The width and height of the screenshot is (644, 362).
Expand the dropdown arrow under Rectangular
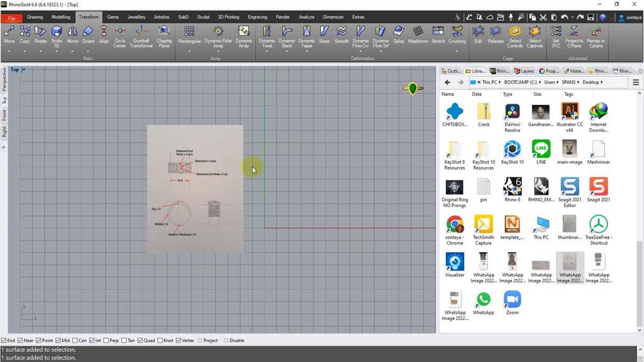(x=189, y=51)
